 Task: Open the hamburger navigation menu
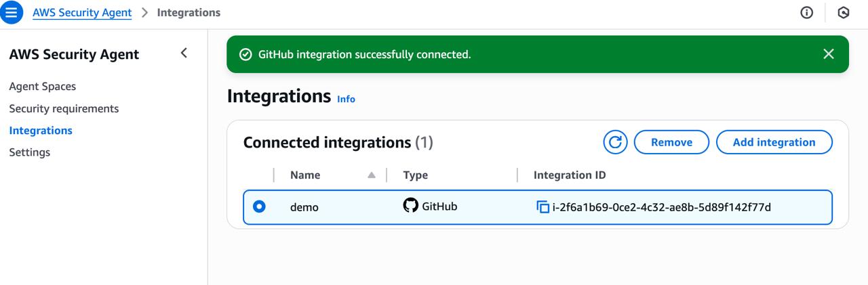point(12,12)
